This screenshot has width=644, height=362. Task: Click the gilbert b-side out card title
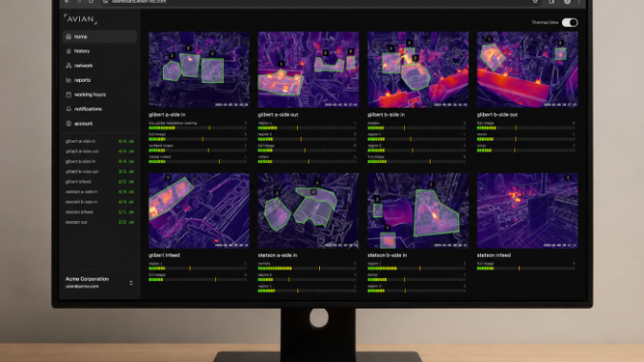(x=497, y=114)
